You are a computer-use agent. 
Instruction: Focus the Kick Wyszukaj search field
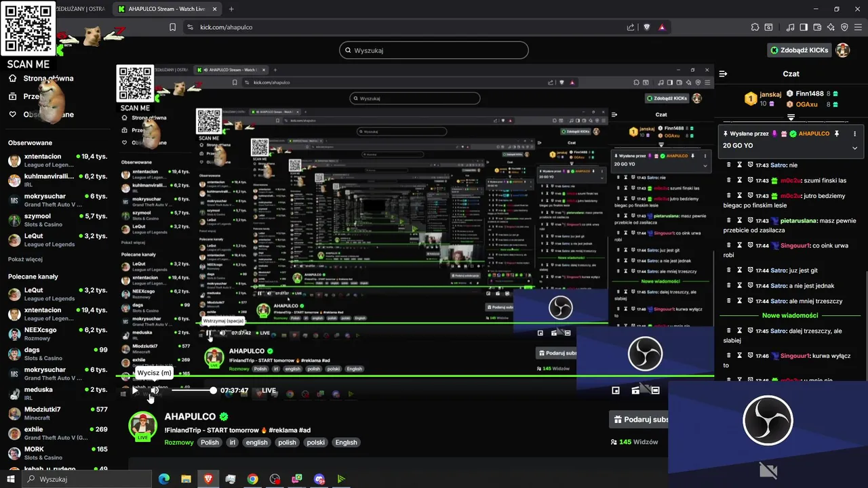(x=434, y=50)
